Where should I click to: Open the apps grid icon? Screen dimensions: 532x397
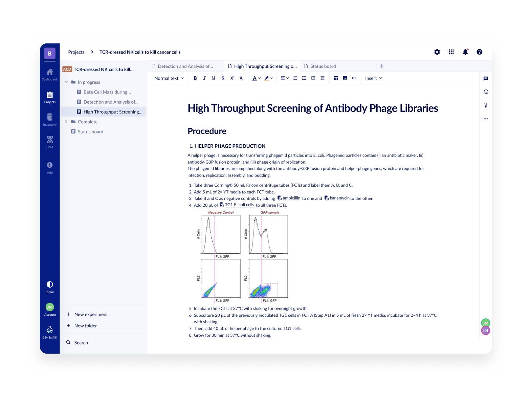(451, 52)
